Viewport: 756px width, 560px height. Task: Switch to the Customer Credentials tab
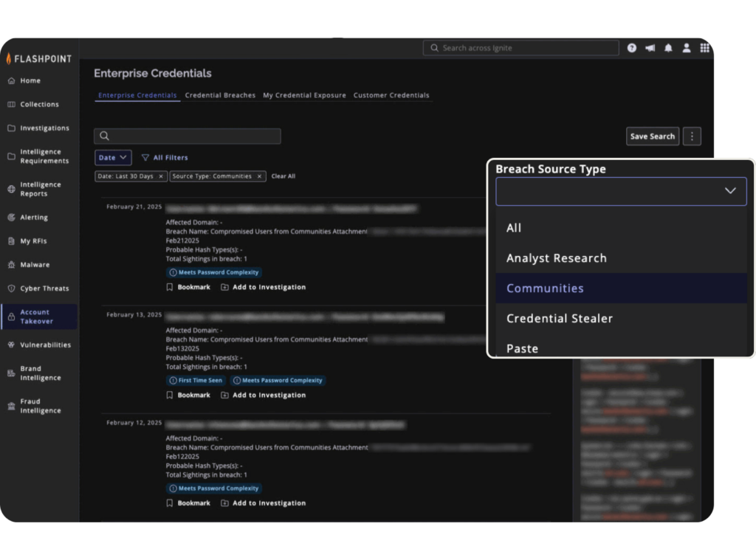pos(391,95)
